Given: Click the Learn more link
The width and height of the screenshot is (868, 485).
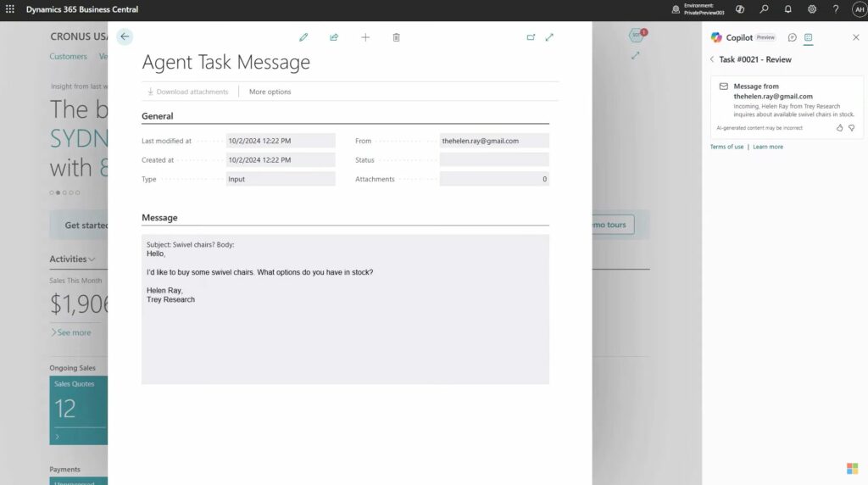Looking at the screenshot, I should click(x=768, y=147).
